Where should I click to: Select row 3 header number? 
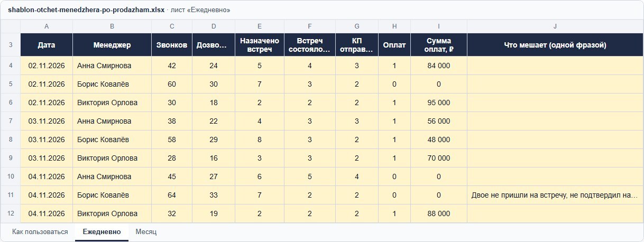point(11,45)
